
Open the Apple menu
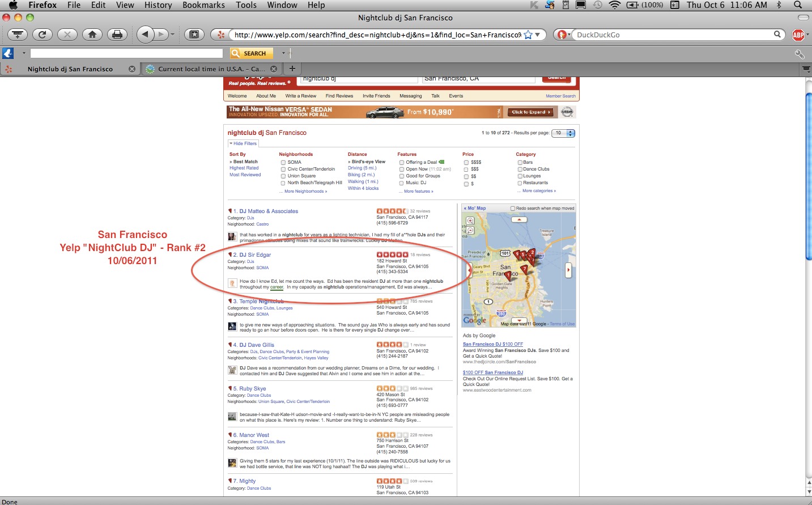(x=13, y=5)
